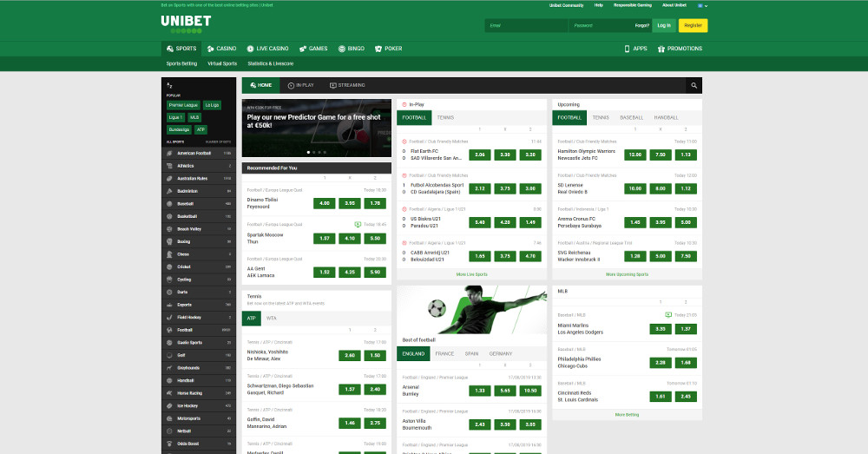Image resolution: width=868 pixels, height=454 pixels.
Task: Open the Casino menu item
Action: (221, 49)
